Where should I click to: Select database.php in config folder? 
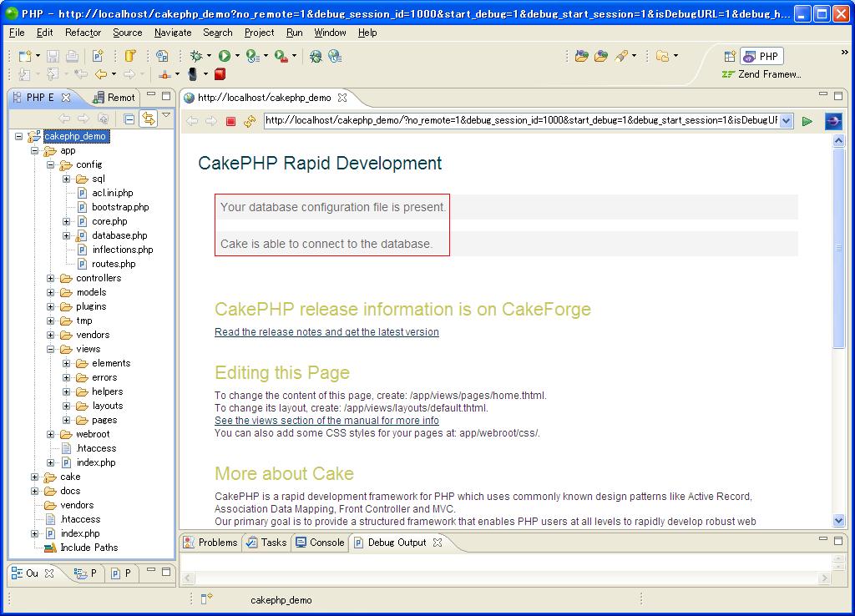point(119,235)
